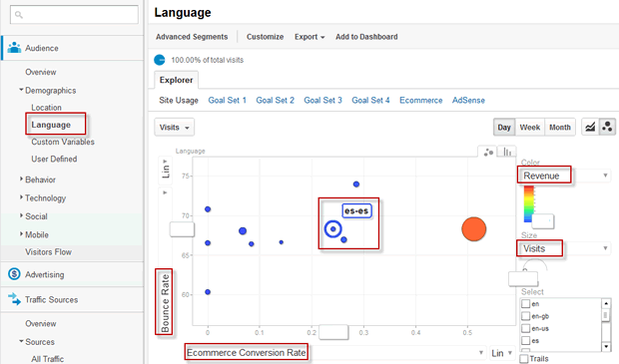Click the search magnifier icon
This screenshot has width=619, height=364.
pyautogui.click(x=19, y=15)
